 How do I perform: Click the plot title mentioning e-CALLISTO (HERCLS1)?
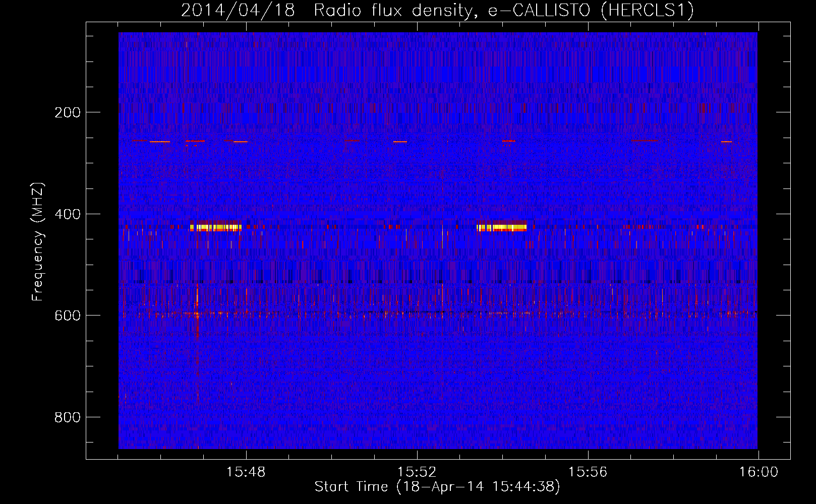437,10
